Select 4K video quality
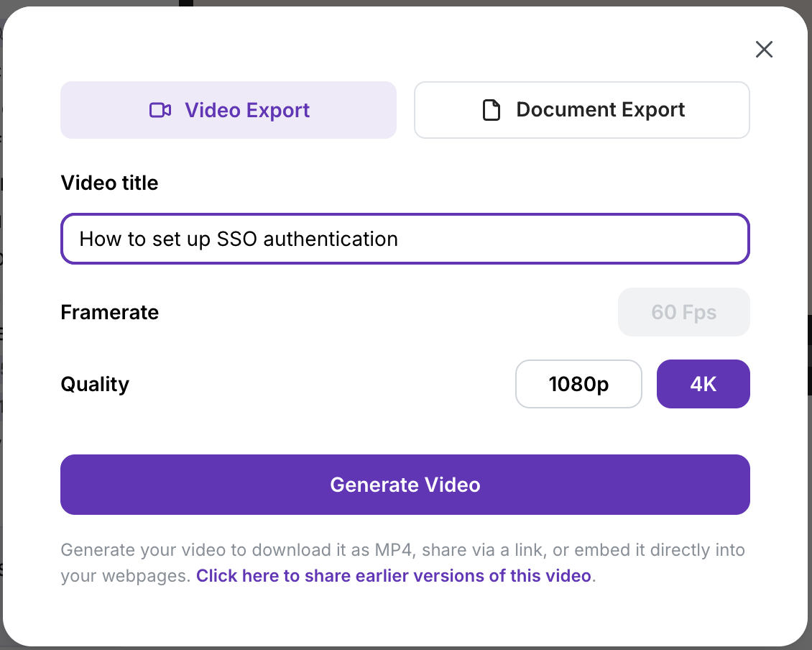 click(703, 384)
